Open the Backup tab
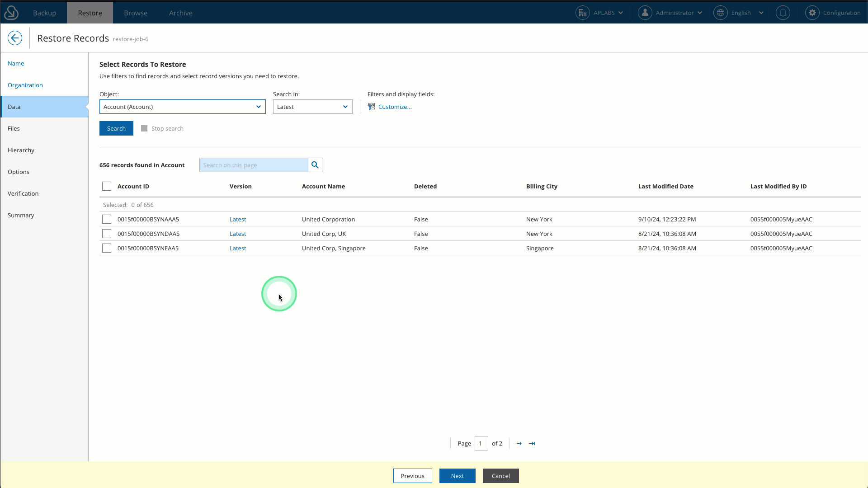868x488 pixels. (x=44, y=13)
